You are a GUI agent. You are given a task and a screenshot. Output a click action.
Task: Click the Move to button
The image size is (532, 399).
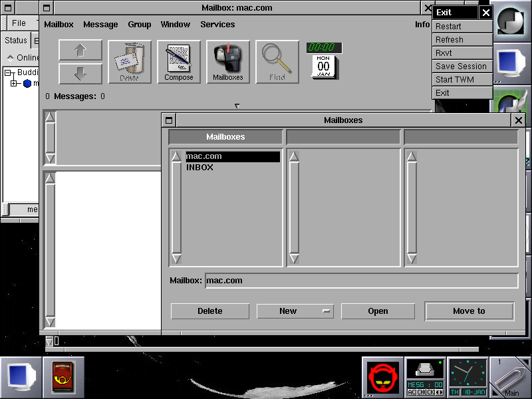click(469, 311)
